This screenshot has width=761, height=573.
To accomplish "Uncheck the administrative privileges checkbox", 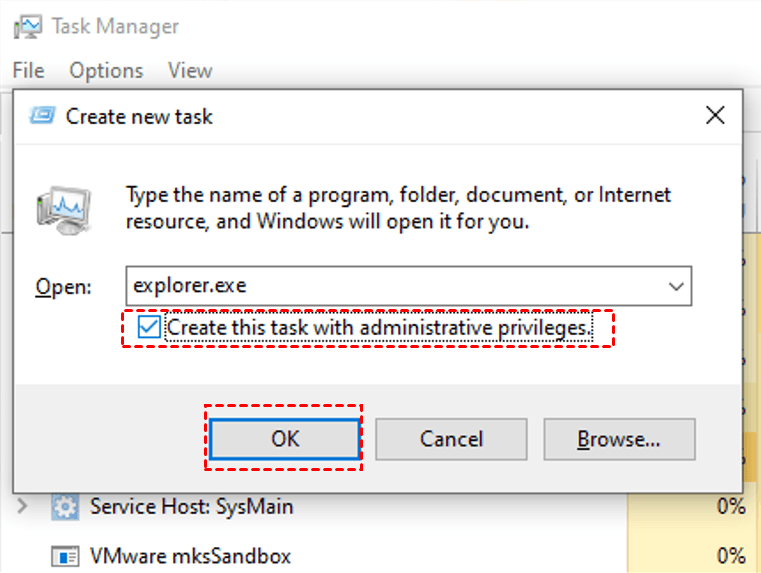I will click(150, 327).
